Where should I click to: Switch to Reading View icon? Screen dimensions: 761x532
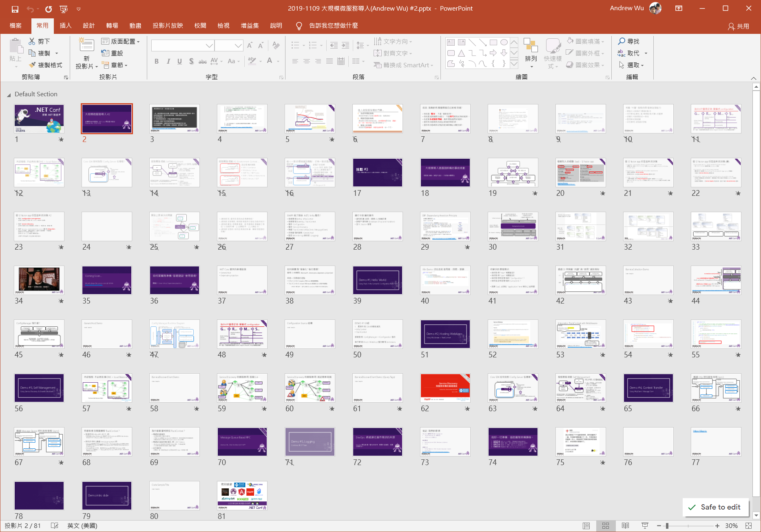[625, 526]
